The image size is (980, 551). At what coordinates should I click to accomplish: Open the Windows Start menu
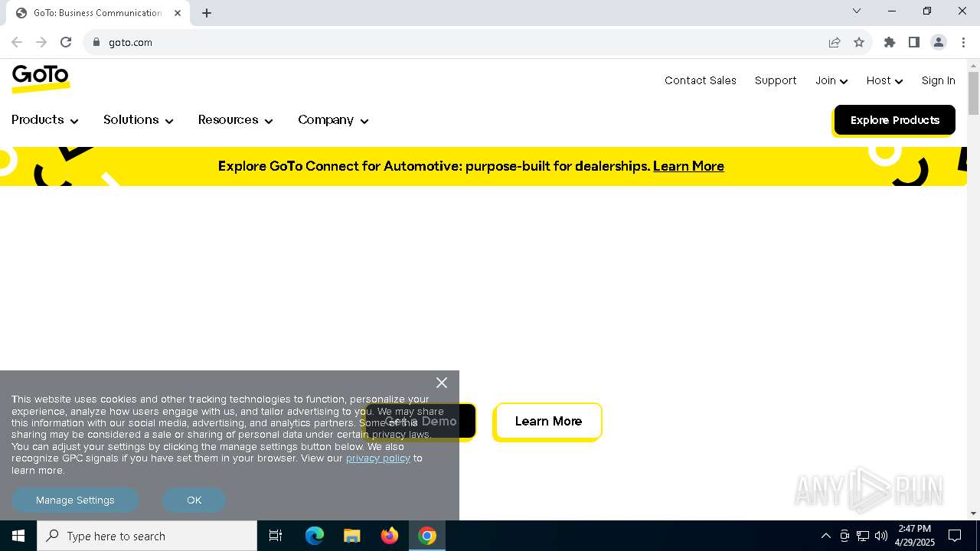click(18, 536)
